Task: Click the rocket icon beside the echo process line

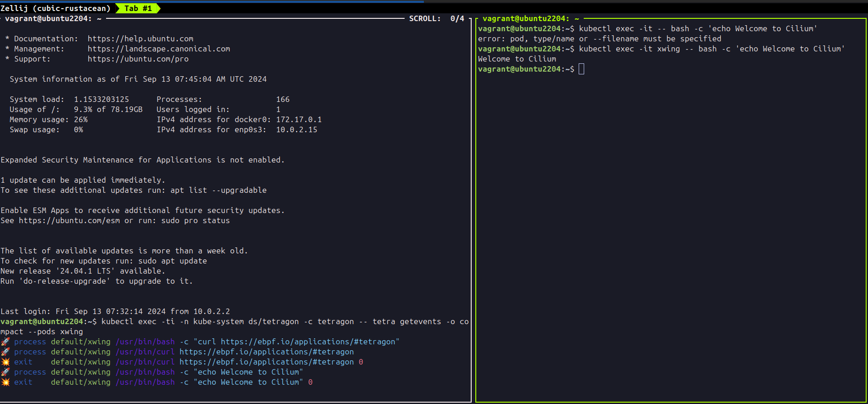Action: (x=6, y=372)
